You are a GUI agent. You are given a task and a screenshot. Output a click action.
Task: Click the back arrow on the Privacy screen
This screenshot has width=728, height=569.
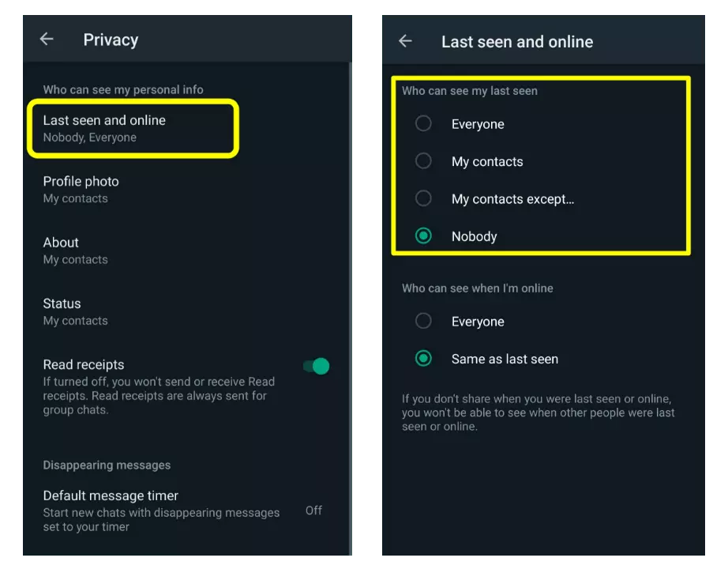pyautogui.click(x=47, y=39)
